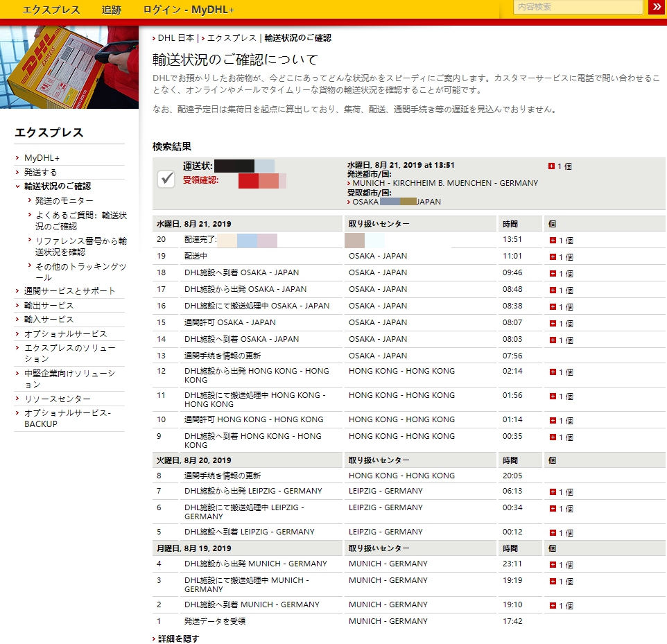The image size is (667, 644).
Task: Click the red search submit arrow button
Action: [x=657, y=7]
